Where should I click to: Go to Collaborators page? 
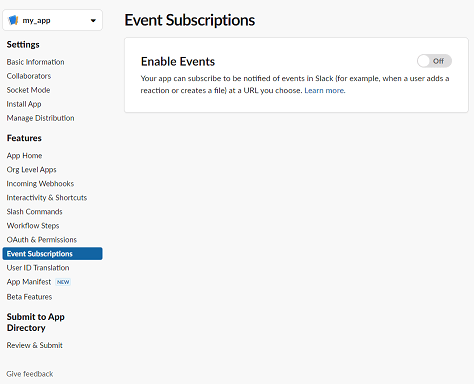coord(29,76)
